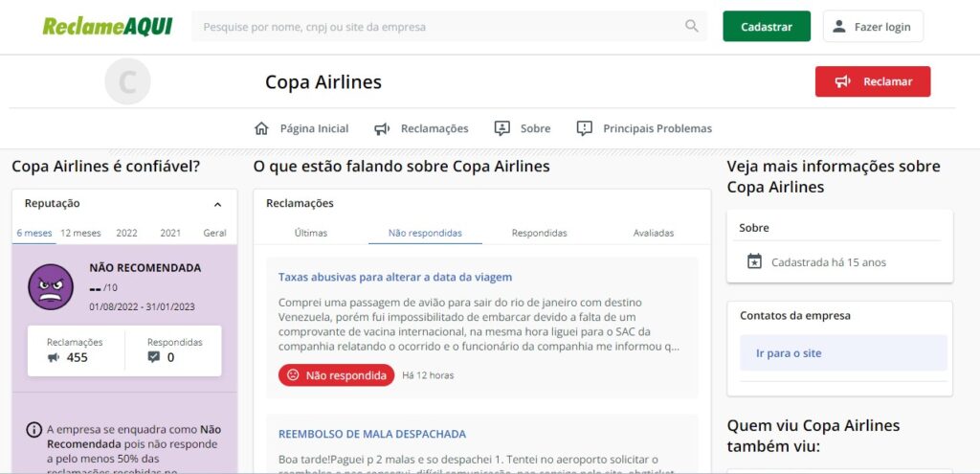Viewport: 980px width, 474px height.
Task: Switch reputation period to 2022
Action: coord(126,233)
